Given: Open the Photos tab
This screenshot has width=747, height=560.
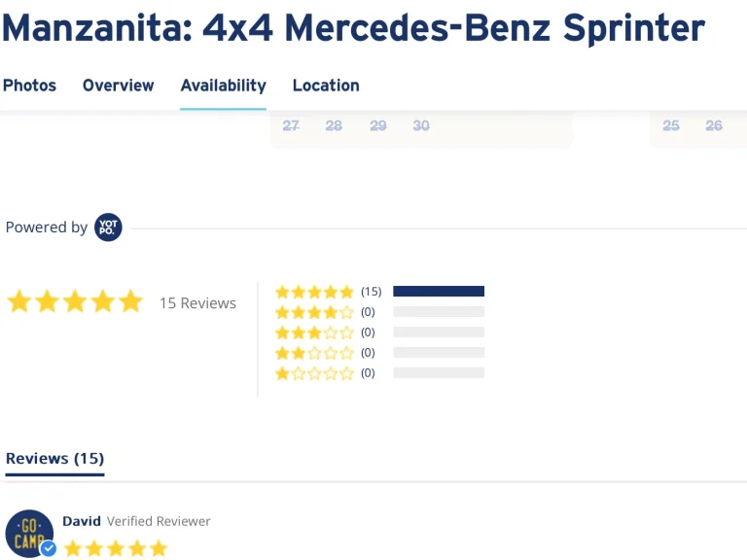Looking at the screenshot, I should [29, 86].
